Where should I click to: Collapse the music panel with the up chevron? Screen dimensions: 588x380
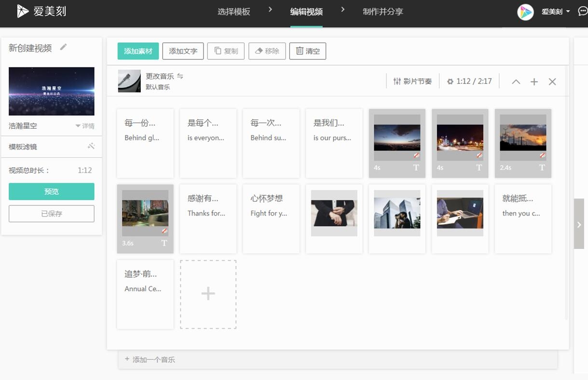(x=516, y=81)
